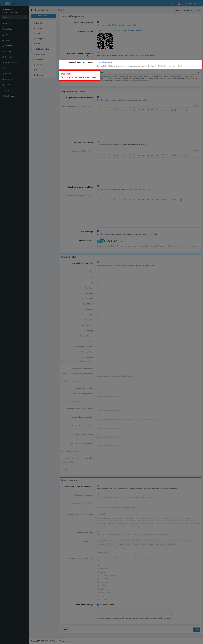
Task: Tick Discoverable on Pre-Registration Chooser checkbox
Action: [x=98, y=53]
